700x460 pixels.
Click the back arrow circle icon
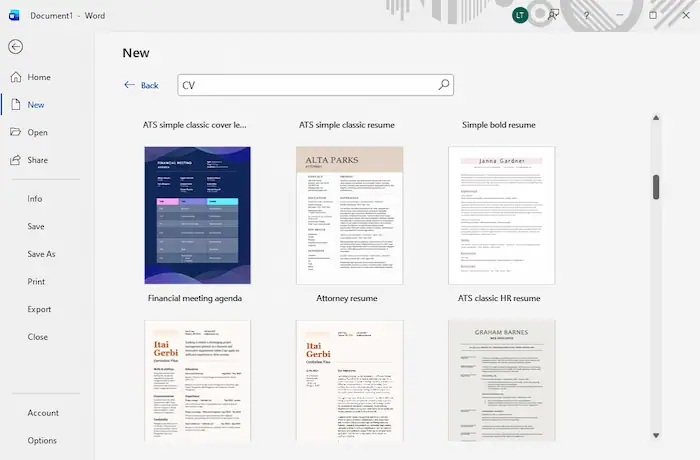[16, 46]
